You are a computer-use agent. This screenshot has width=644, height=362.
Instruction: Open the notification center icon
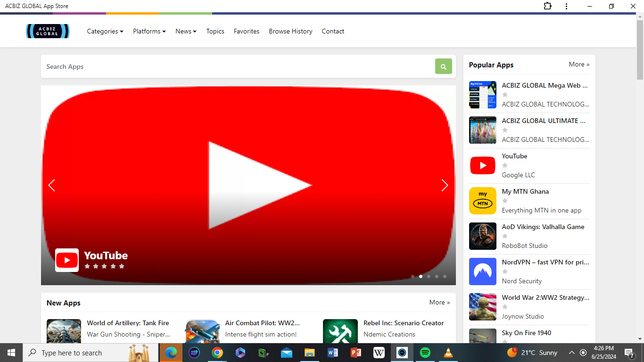pyautogui.click(x=629, y=353)
